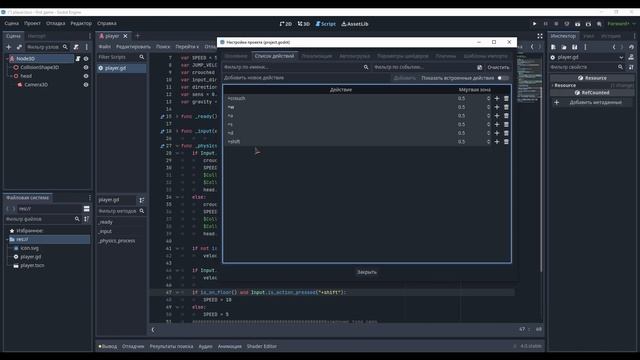Run the project with the play icon
Screen dimensions: 640x360
pos(534,24)
